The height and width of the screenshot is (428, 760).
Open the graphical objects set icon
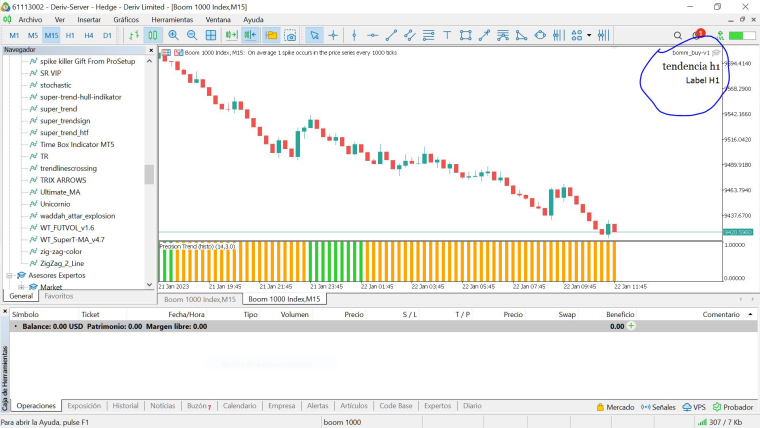click(577, 35)
